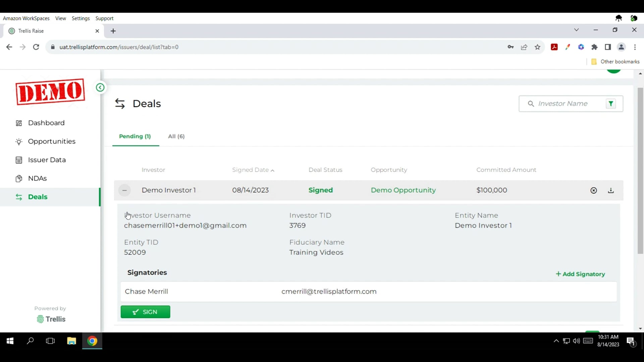
Task: Open browser extensions puzzle icon
Action: pos(595,47)
